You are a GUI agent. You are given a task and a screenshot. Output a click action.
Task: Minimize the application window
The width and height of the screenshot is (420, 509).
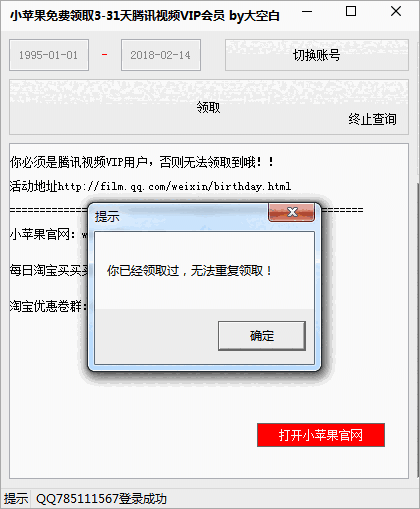click(307, 12)
